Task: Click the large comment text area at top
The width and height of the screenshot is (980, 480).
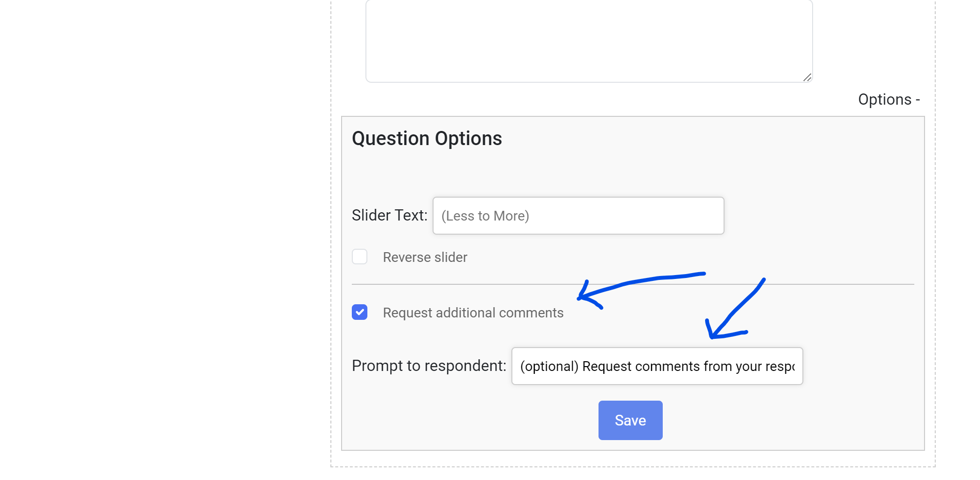Action: click(589, 39)
